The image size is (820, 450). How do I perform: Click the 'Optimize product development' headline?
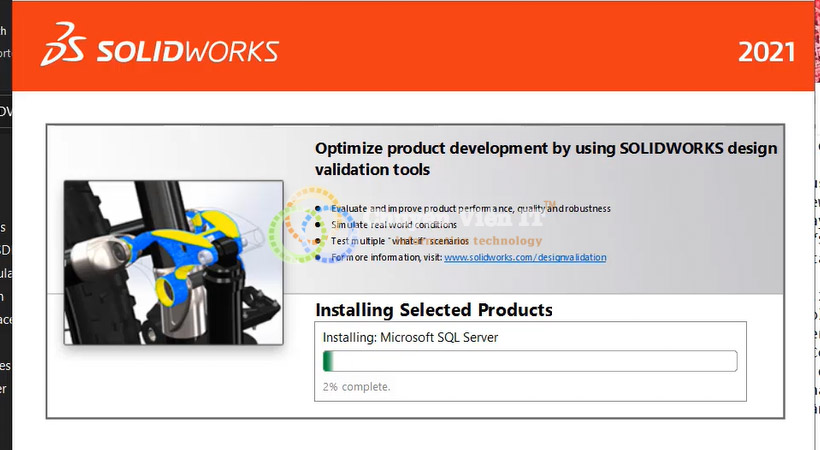coord(545,158)
